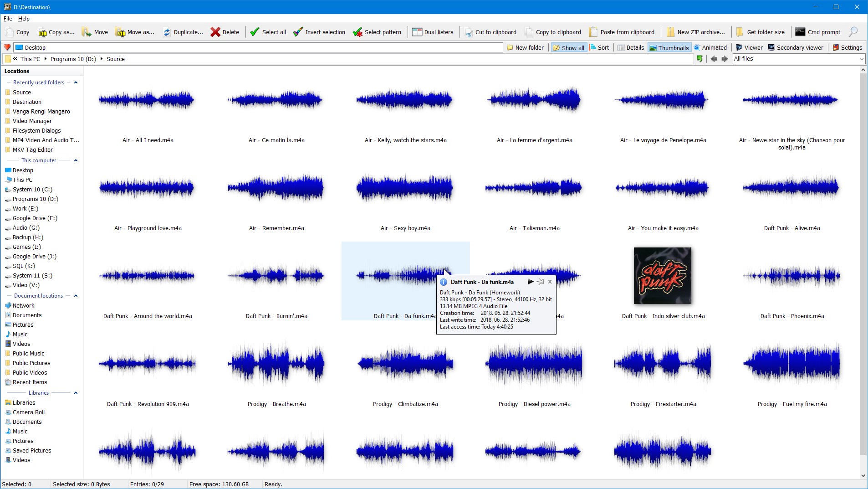Open the Secondary viewer
This screenshot has width=868, height=489.
(x=796, y=47)
